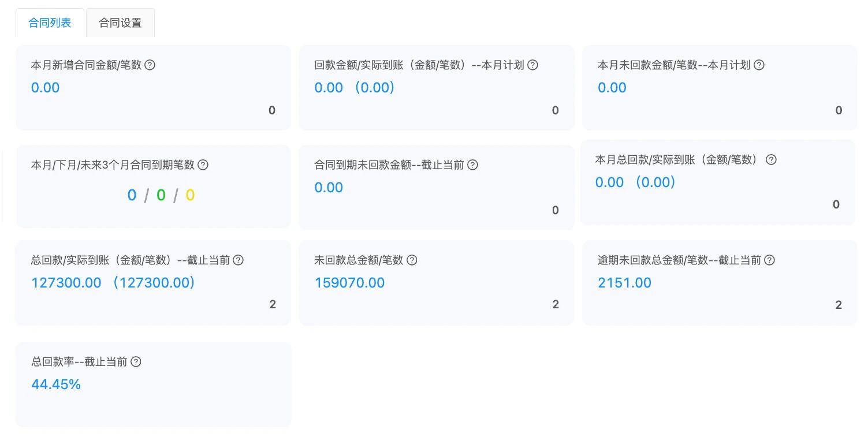Click help icon beside 本月新增合同金额/笔数
The image size is (868, 448).
point(150,65)
